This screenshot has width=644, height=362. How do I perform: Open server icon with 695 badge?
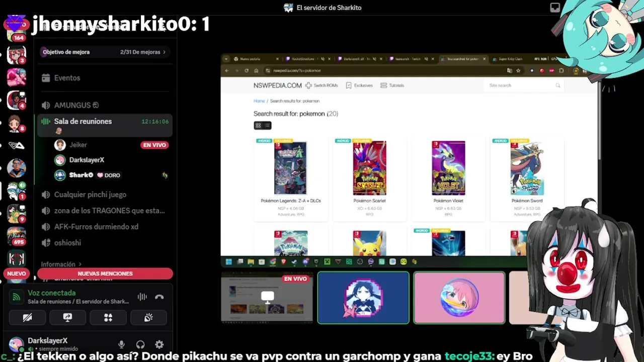tap(16, 236)
